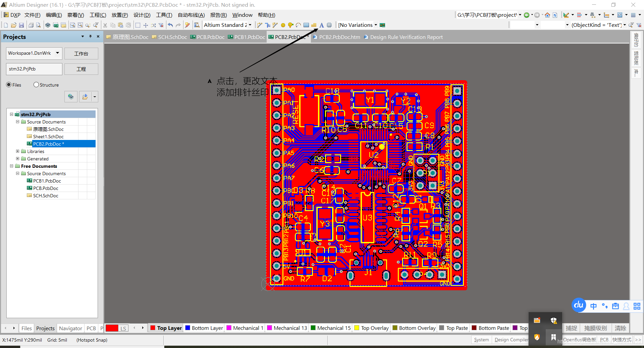The width and height of the screenshot is (644, 348).
Task: Click the Cross Probe pencil icon
Action: tap(187, 25)
